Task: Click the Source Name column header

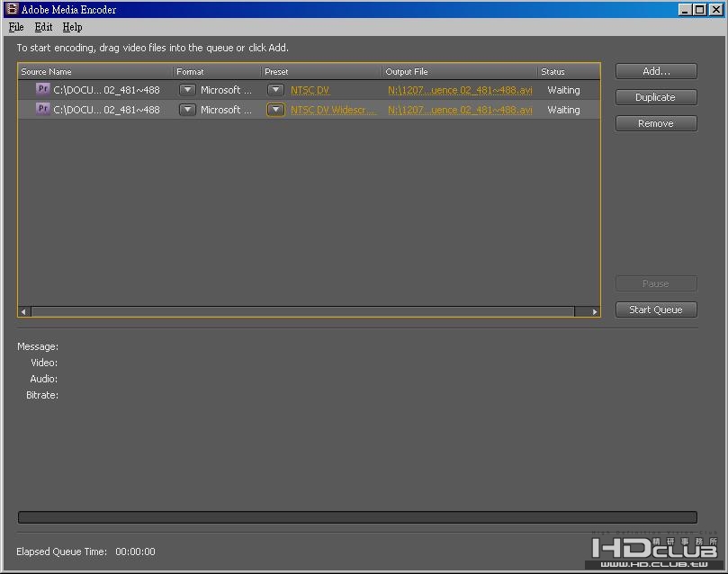Action: [x=95, y=71]
